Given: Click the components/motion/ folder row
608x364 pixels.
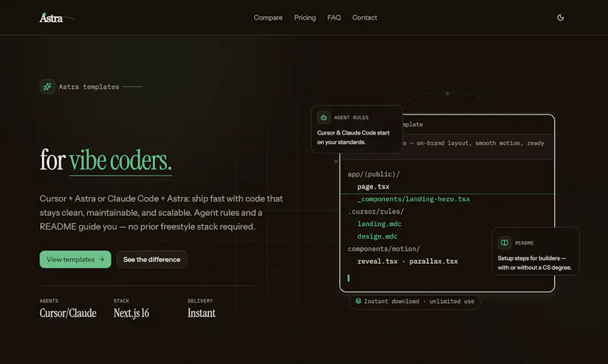Looking at the screenshot, I should click(384, 248).
